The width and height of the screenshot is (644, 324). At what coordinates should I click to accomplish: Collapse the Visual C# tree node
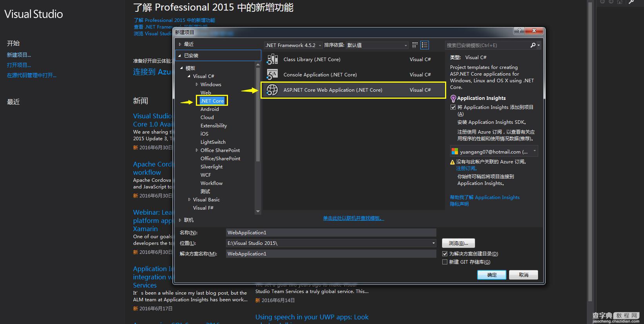click(x=189, y=76)
